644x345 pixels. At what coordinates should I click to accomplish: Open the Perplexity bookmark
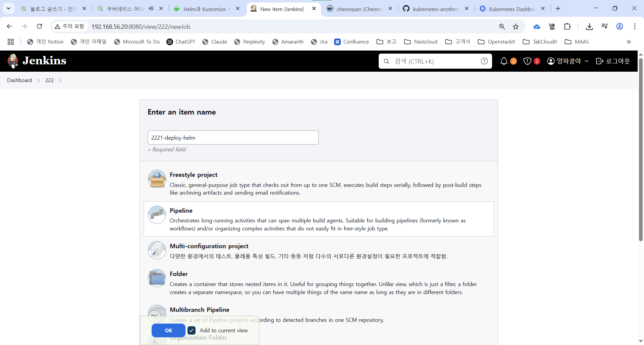pyautogui.click(x=250, y=42)
